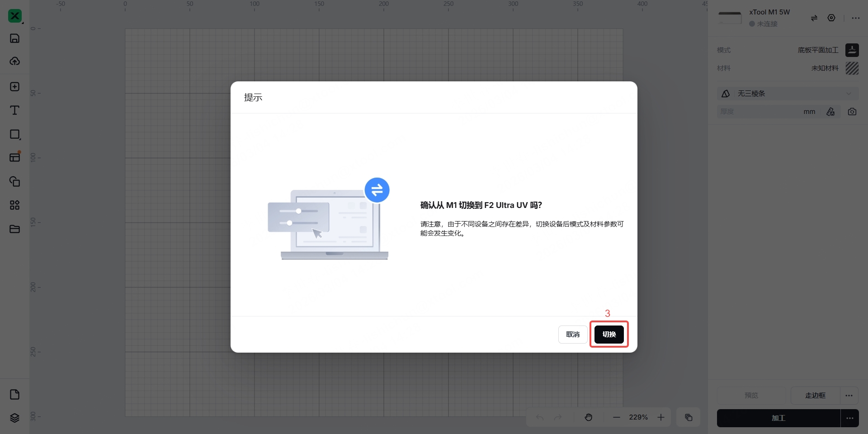Open more options next to 走边框
Screen dimensions: 868x434
(849, 396)
